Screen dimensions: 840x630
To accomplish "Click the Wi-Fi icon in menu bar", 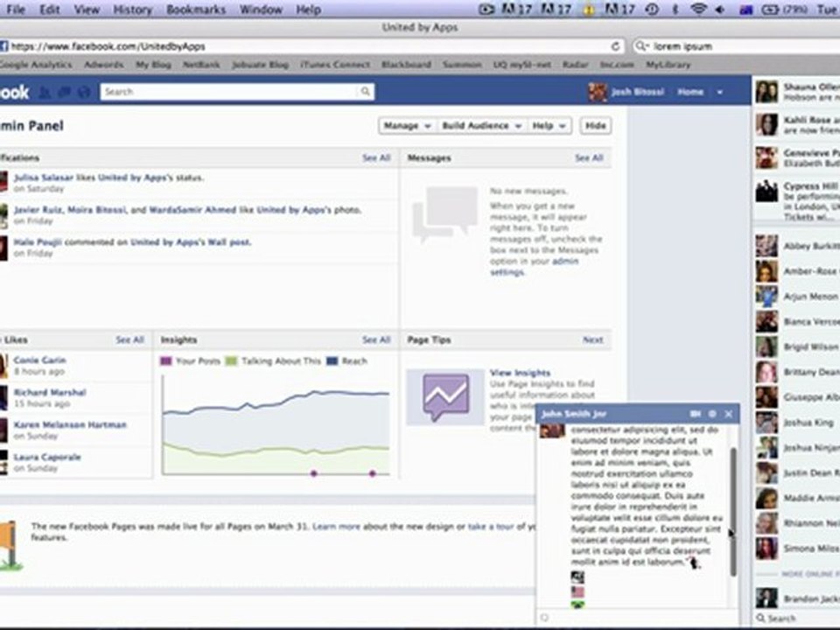I will click(698, 9).
